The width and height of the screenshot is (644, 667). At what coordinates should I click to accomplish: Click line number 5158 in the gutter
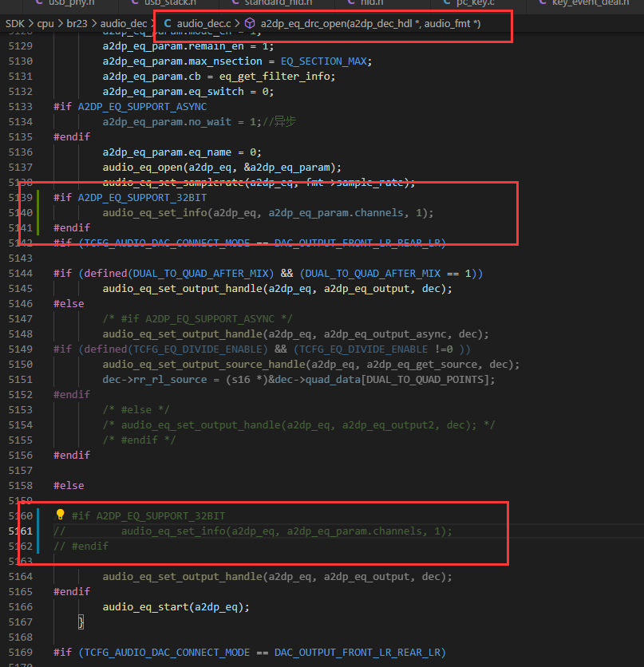(x=21, y=485)
